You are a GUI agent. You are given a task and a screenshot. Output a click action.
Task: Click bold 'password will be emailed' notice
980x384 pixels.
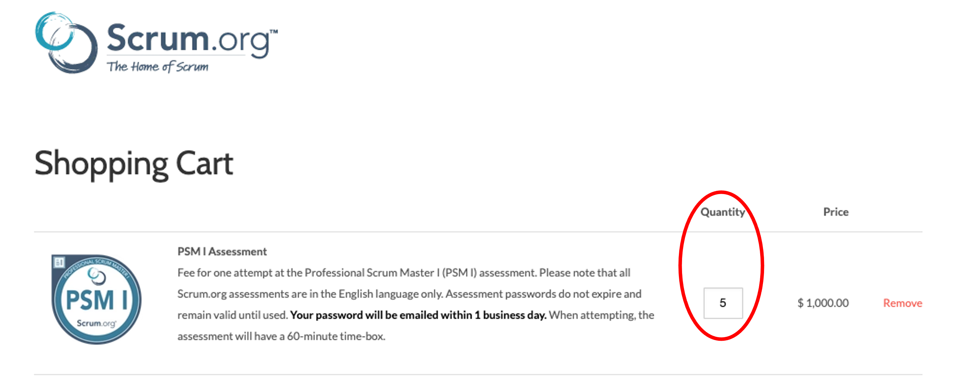coord(418,315)
